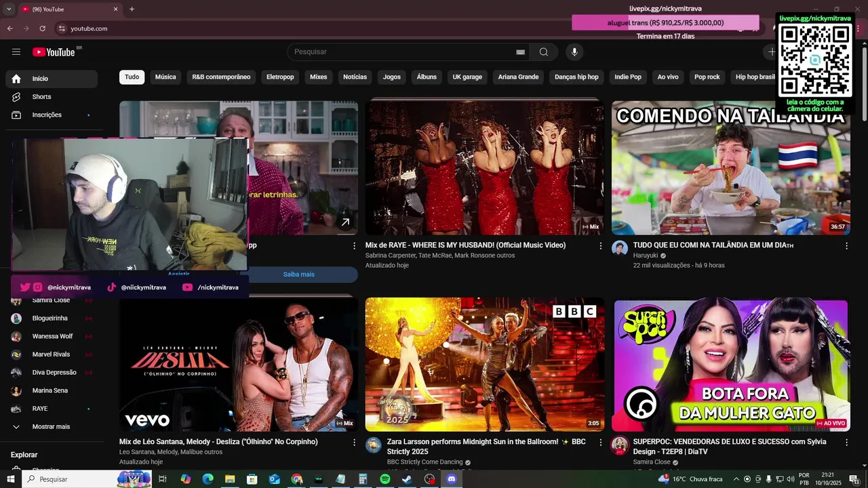Select the Notícias chip
The width and height of the screenshot is (868, 488).
click(355, 77)
